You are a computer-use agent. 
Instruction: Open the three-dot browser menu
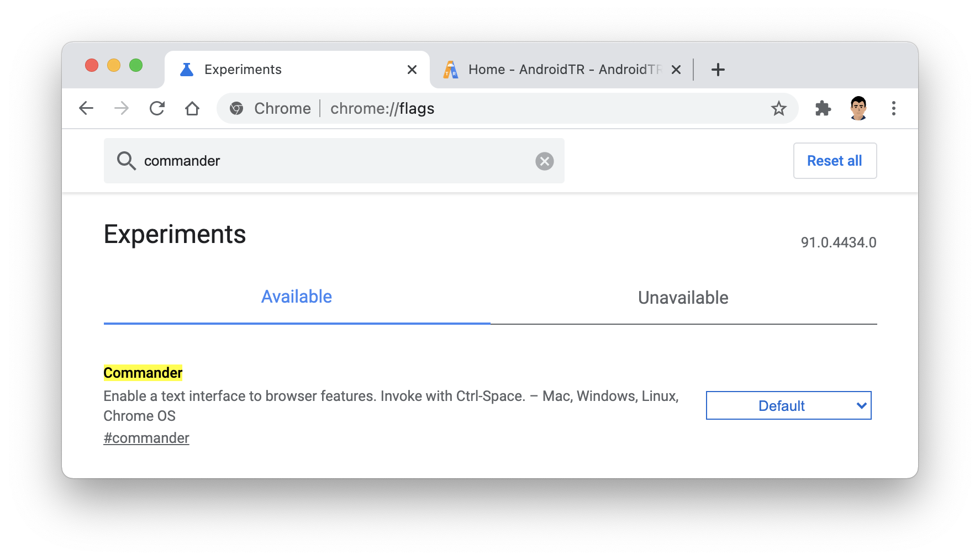[x=894, y=108]
